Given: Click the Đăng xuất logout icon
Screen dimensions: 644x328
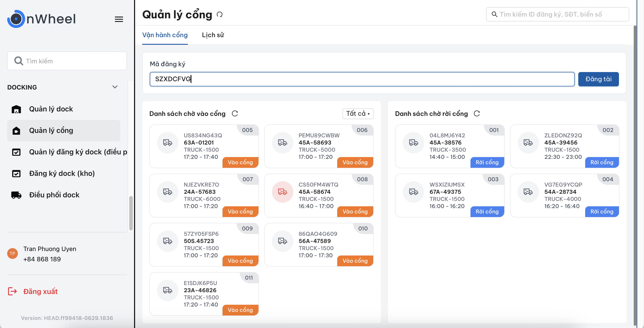Looking at the screenshot, I should 12,291.
